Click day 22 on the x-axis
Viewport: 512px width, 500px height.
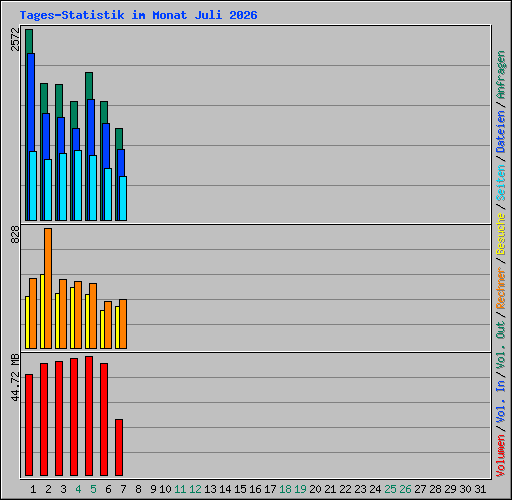tap(345, 489)
